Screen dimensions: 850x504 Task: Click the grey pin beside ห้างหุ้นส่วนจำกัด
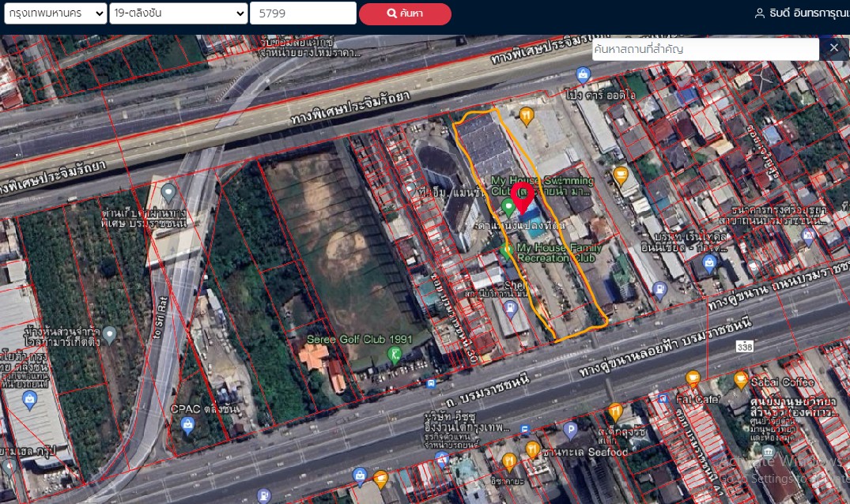click(109, 335)
